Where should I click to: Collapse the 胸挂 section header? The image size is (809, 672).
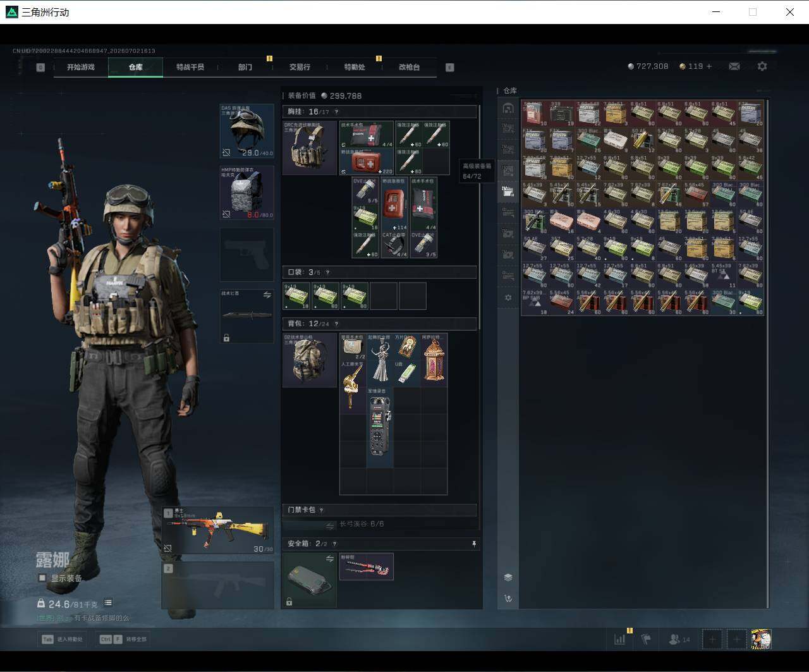point(379,112)
